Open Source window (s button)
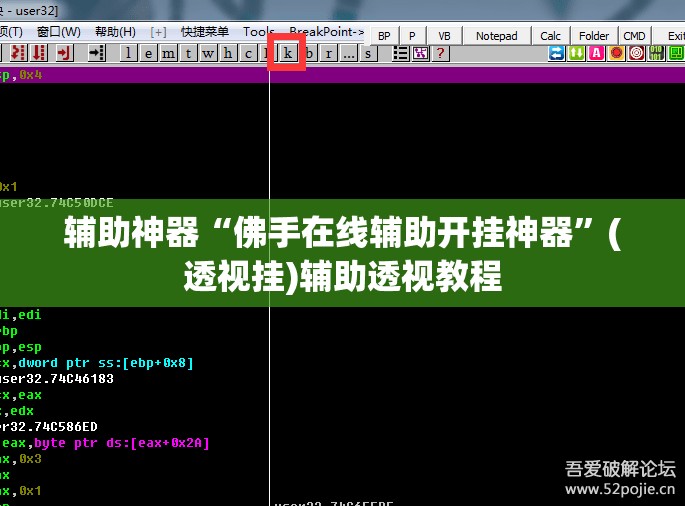This screenshot has width=685, height=506. [368, 53]
